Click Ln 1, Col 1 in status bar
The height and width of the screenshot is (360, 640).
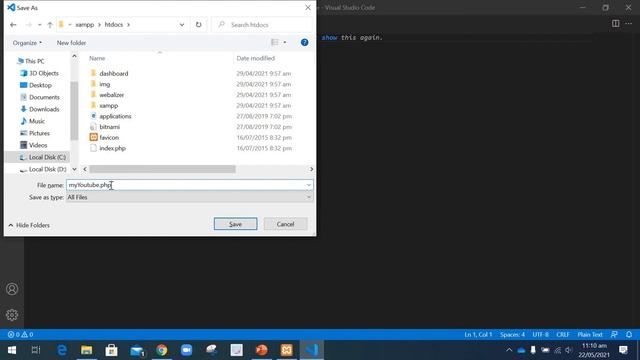click(478, 335)
